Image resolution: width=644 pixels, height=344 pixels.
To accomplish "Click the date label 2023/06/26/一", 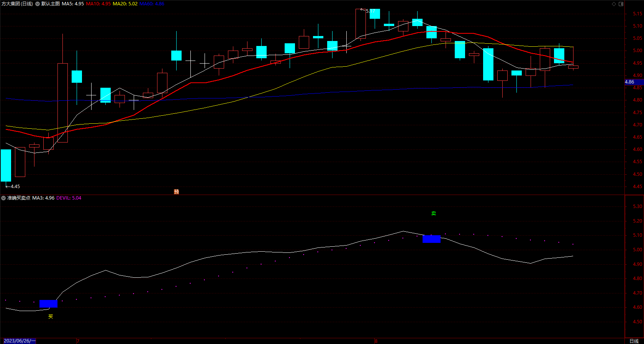I will click(x=19, y=341).
